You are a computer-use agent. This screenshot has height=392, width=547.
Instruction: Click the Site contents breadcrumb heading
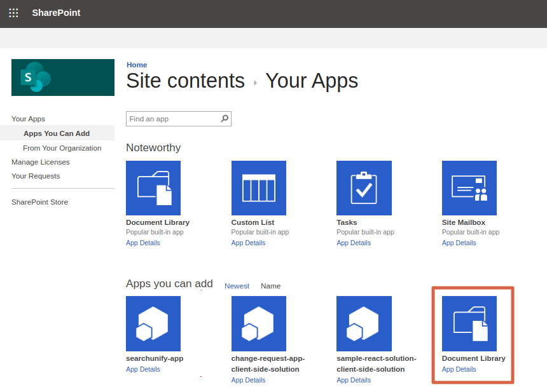pos(185,81)
